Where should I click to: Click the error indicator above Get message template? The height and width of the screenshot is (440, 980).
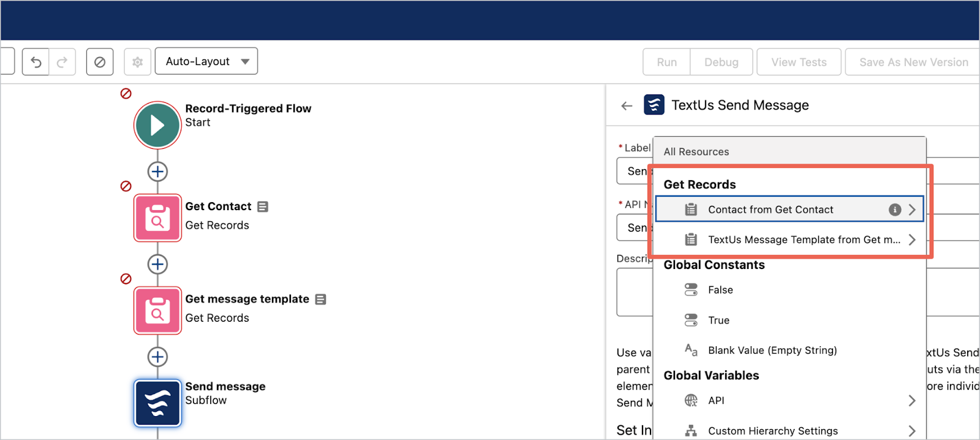click(x=126, y=278)
